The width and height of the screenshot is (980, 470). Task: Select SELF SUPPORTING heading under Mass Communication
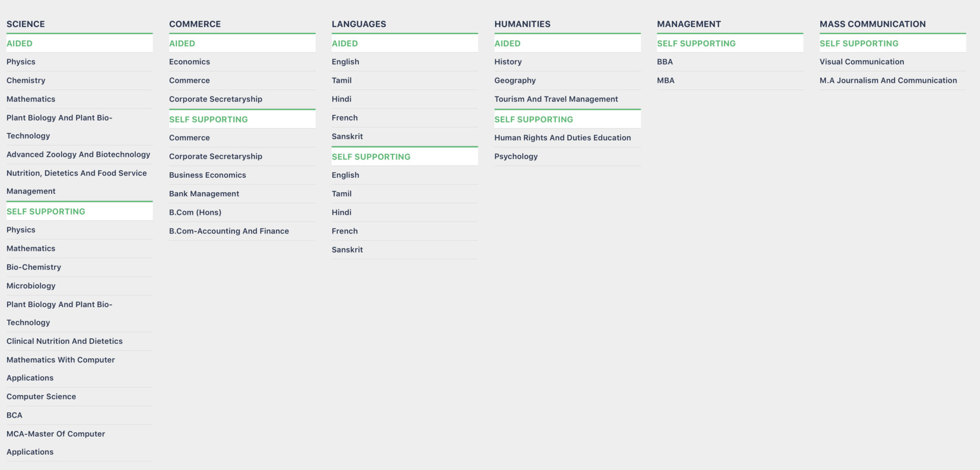[x=859, y=43]
